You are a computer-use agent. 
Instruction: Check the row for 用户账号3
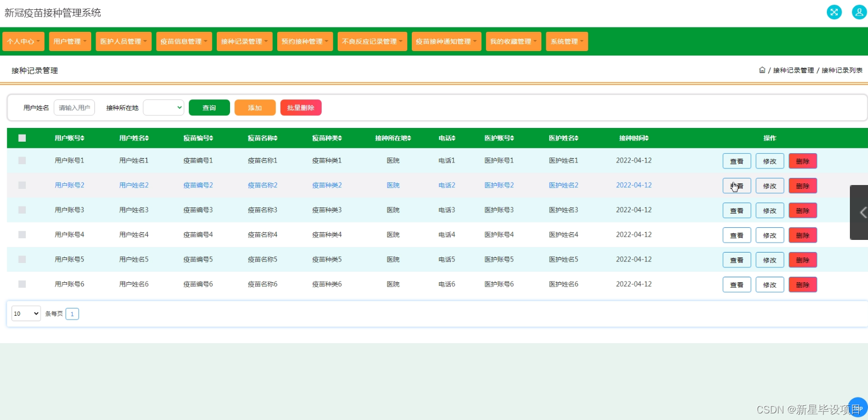click(x=22, y=210)
